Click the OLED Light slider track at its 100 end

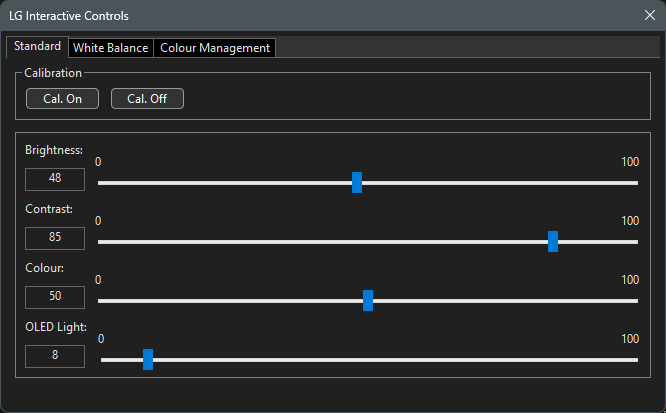click(635, 359)
